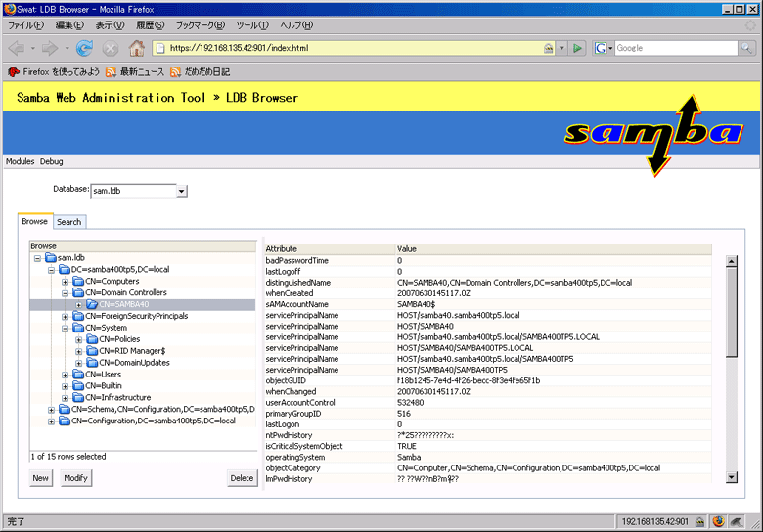Viewport: 763px width, 532px height.
Task: Click the lock icon in address bar
Action: (549, 48)
